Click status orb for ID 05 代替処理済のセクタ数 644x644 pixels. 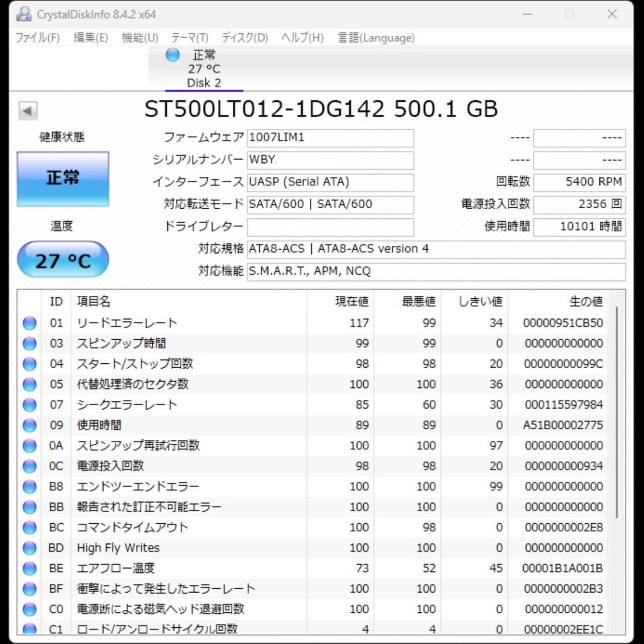pyautogui.click(x=30, y=384)
